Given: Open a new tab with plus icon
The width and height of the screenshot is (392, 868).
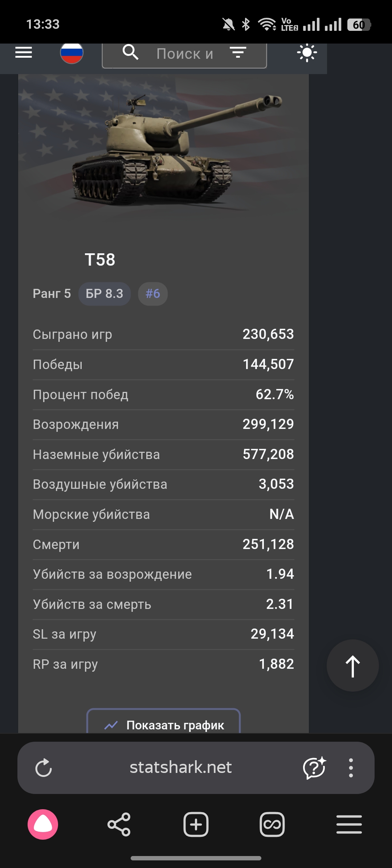Looking at the screenshot, I should coord(196,824).
